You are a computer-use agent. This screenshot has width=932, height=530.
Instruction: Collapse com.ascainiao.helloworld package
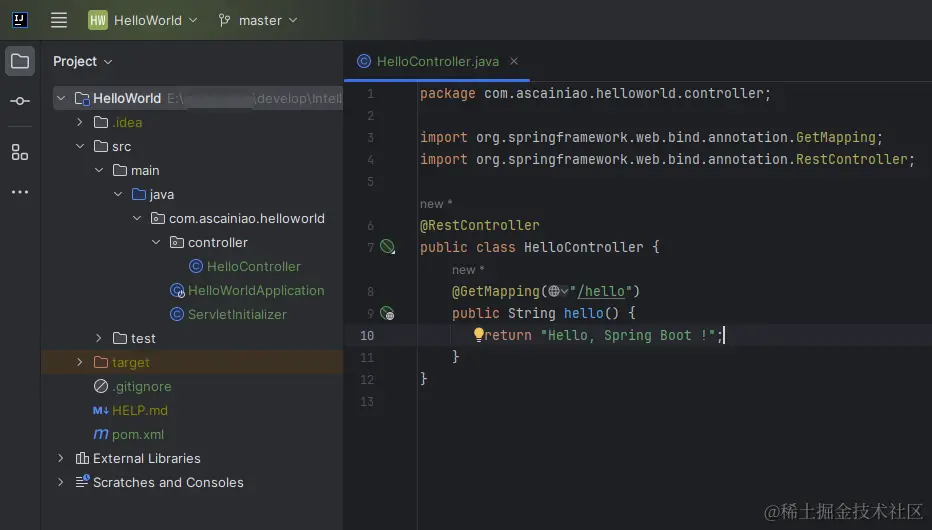tap(137, 219)
